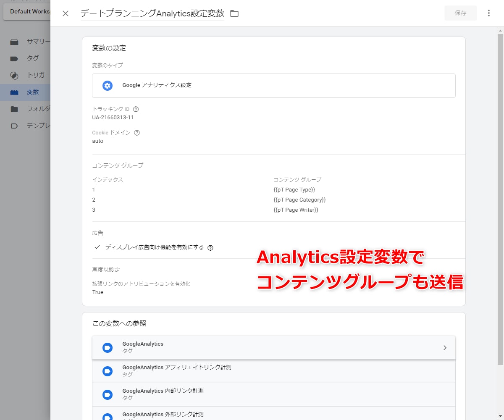This screenshot has width=504, height=420.
Task: Edit the variable name title field
Action: point(152,13)
